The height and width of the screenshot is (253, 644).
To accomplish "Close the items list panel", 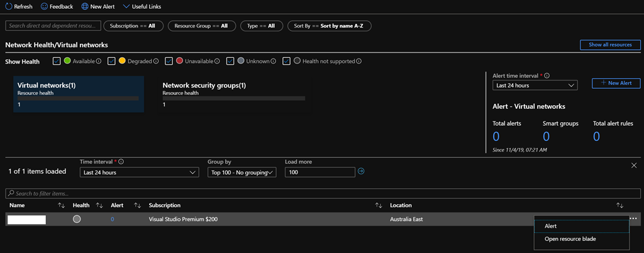I will pyautogui.click(x=633, y=165).
